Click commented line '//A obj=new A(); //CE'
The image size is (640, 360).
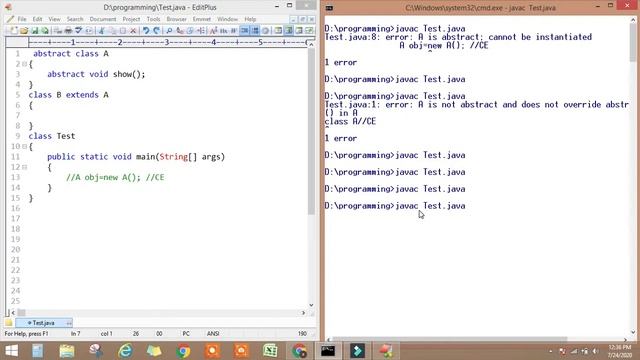click(x=115, y=178)
